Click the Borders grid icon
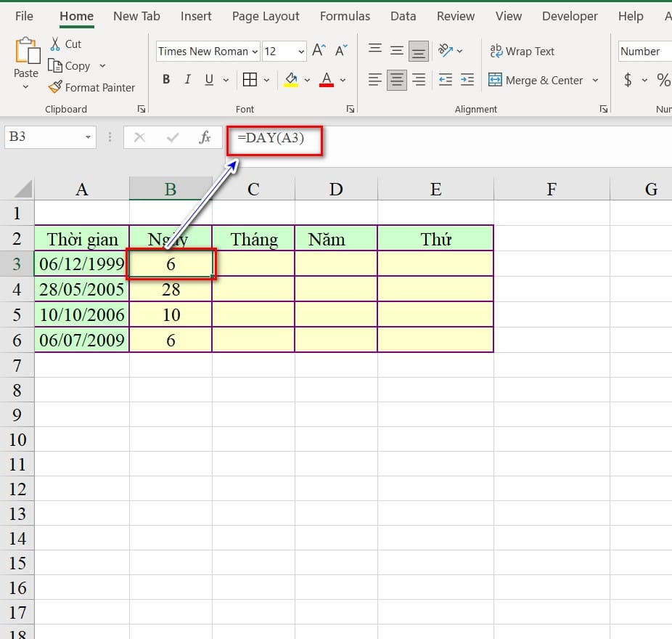Viewport: 672px width, 639px height. pos(250,80)
